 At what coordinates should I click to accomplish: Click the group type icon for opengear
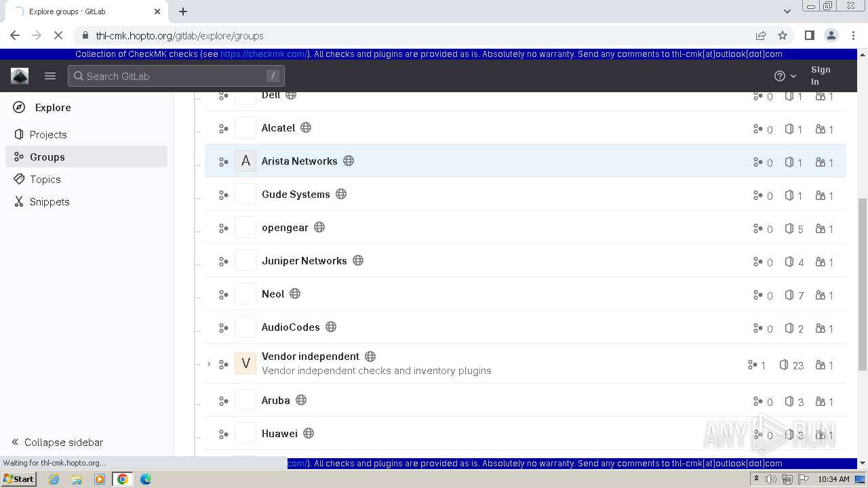point(223,228)
